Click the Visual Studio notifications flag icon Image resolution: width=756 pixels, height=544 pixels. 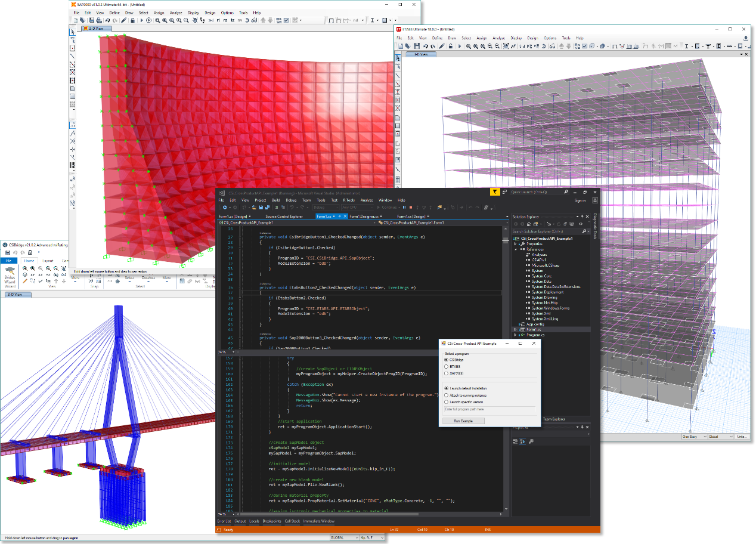tap(495, 192)
